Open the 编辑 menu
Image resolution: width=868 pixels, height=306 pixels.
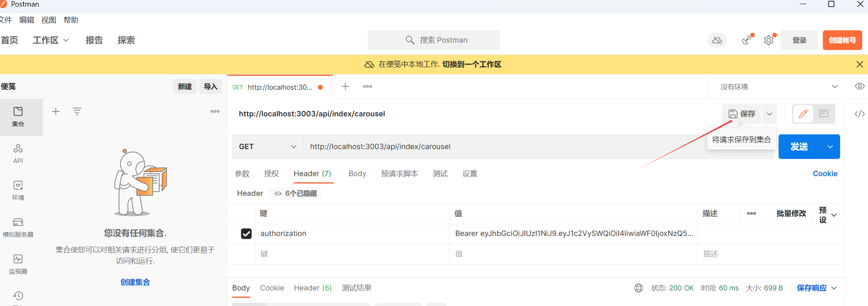[27, 20]
